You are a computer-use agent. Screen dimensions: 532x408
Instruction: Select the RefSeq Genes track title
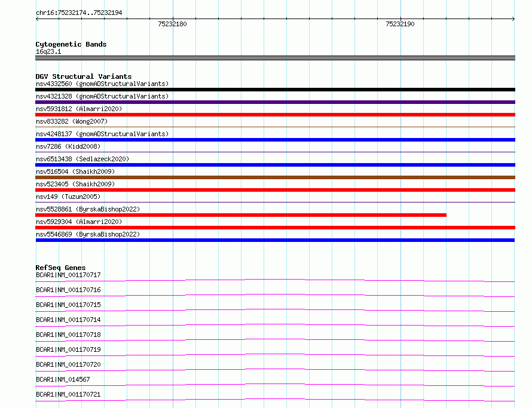(60, 268)
